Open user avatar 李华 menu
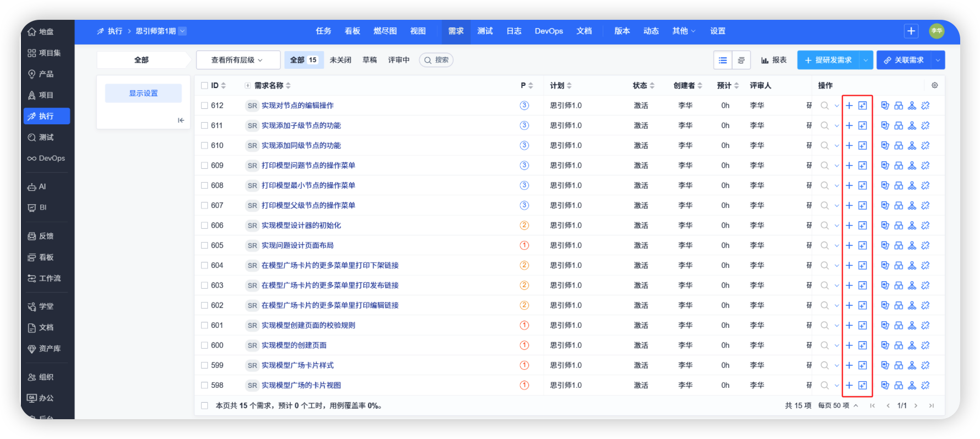The image size is (980, 439). [x=937, y=31]
